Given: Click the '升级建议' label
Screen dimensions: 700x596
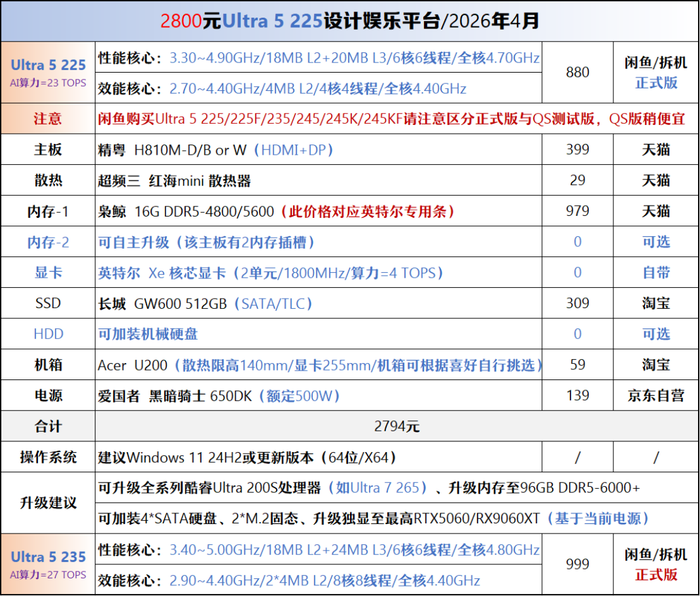Looking at the screenshot, I should click(x=48, y=503).
